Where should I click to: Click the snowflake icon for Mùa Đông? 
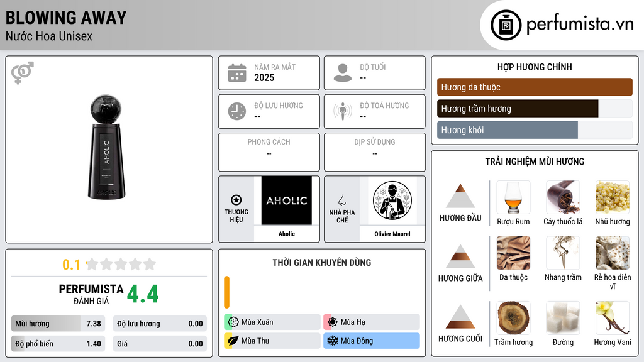[332, 341]
